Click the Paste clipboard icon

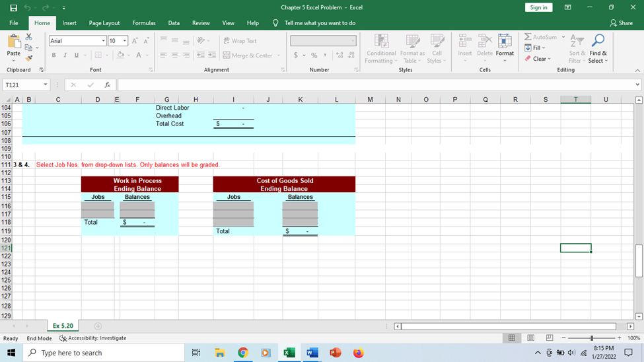[14, 42]
